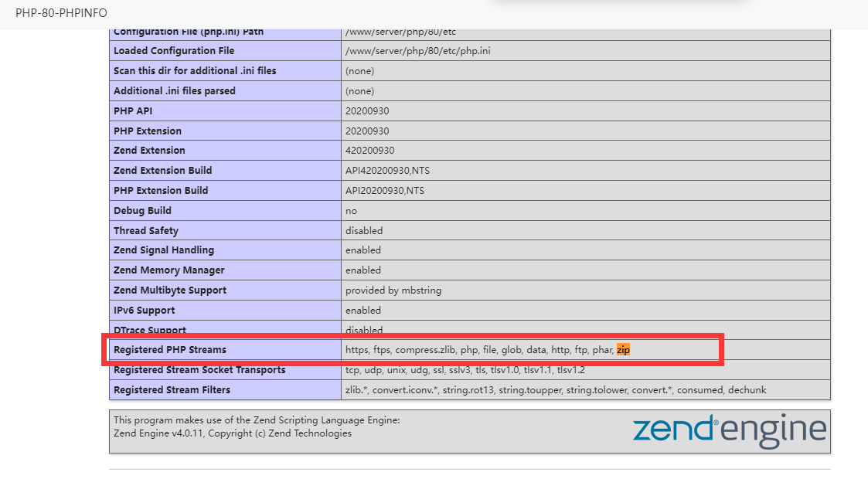This screenshot has width=868, height=479.
Task: Select the 'Zend Signal Handling' label
Action: click(x=163, y=250)
